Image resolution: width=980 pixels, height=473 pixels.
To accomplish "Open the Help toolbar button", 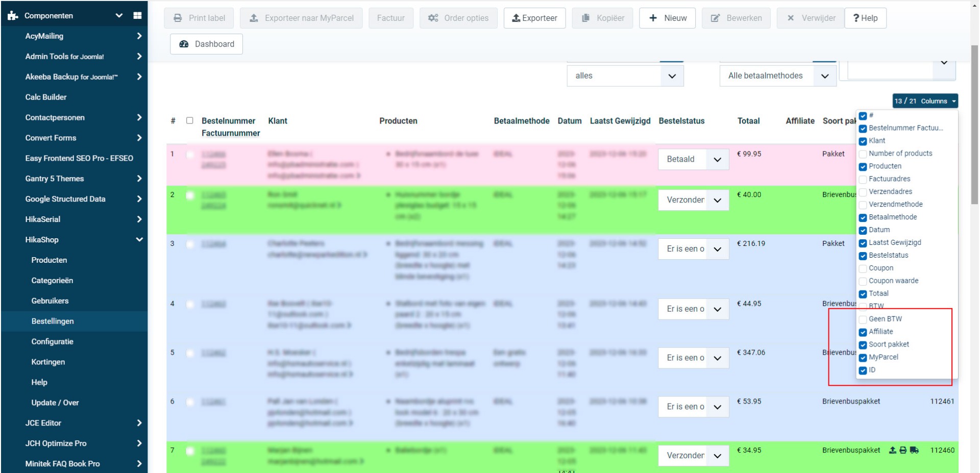I will [x=866, y=18].
